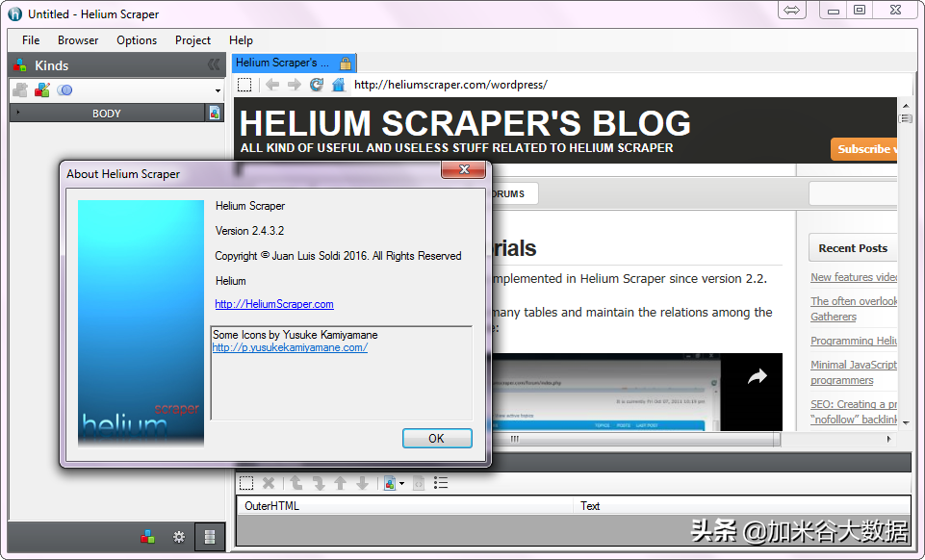Open the HeliumScraper.com link in About dialog

[x=274, y=304]
